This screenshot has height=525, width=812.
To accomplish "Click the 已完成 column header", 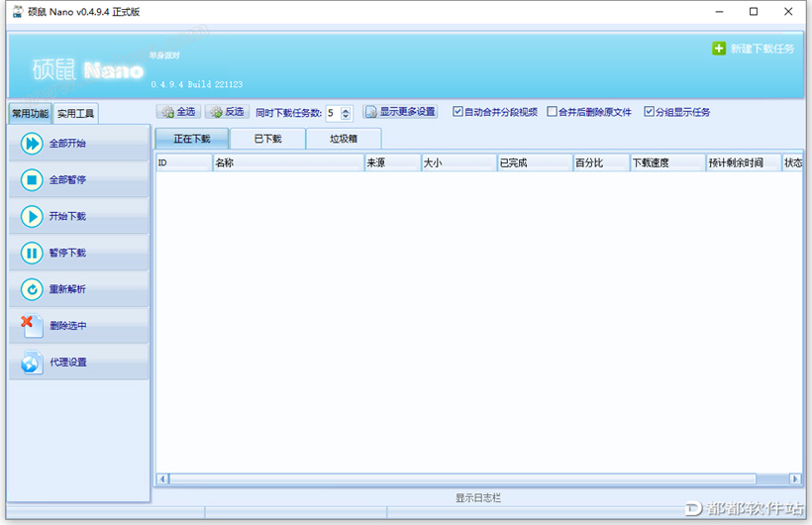I will (535, 162).
